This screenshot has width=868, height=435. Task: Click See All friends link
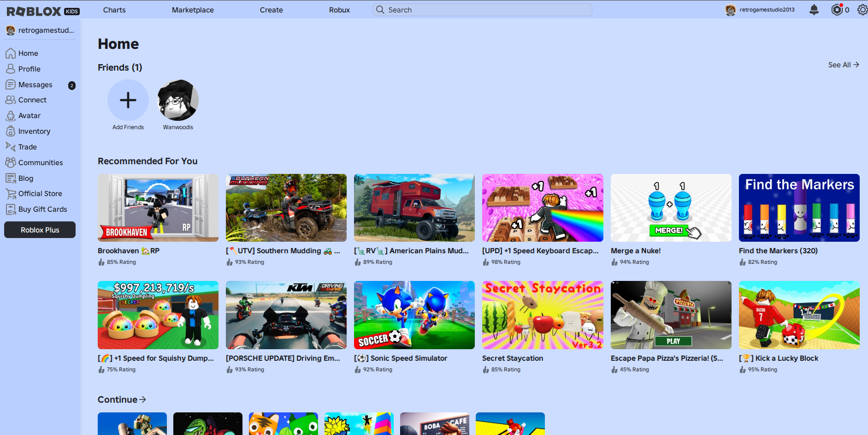click(x=844, y=65)
